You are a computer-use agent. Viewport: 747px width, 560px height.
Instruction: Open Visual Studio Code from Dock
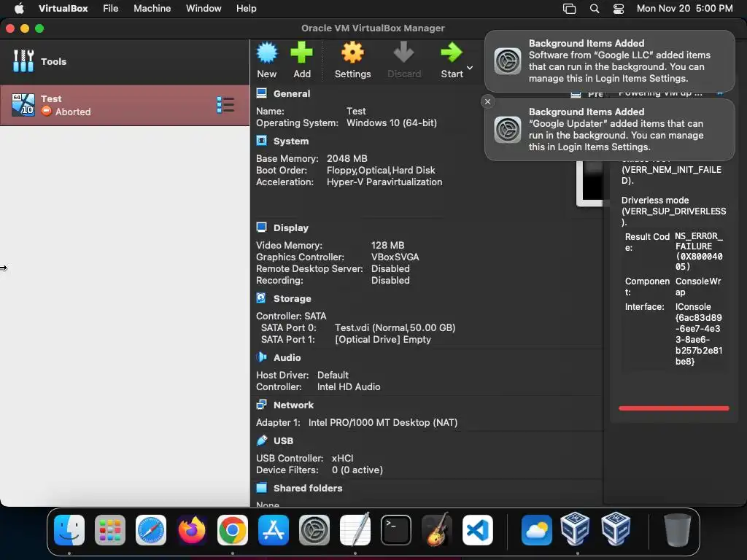477,530
